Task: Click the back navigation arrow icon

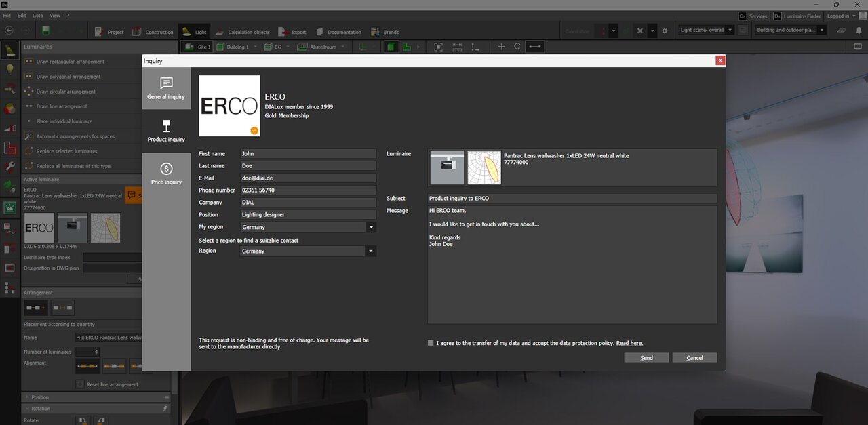Action: [x=9, y=31]
